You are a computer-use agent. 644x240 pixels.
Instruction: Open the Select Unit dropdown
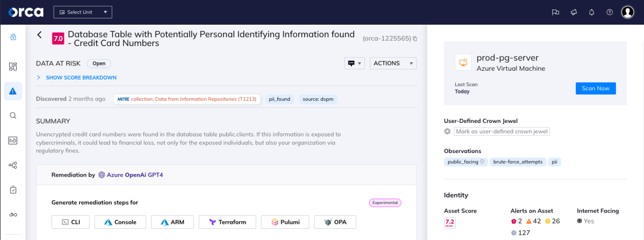pos(83,12)
